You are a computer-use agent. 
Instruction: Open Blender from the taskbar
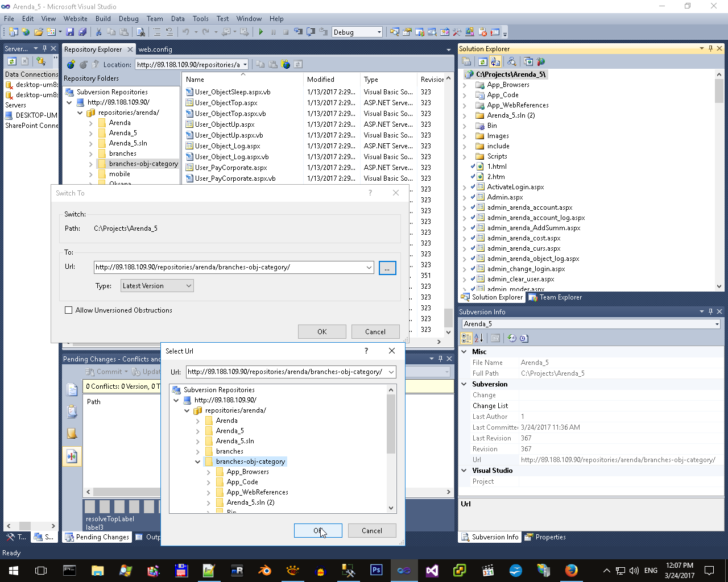[265, 570]
